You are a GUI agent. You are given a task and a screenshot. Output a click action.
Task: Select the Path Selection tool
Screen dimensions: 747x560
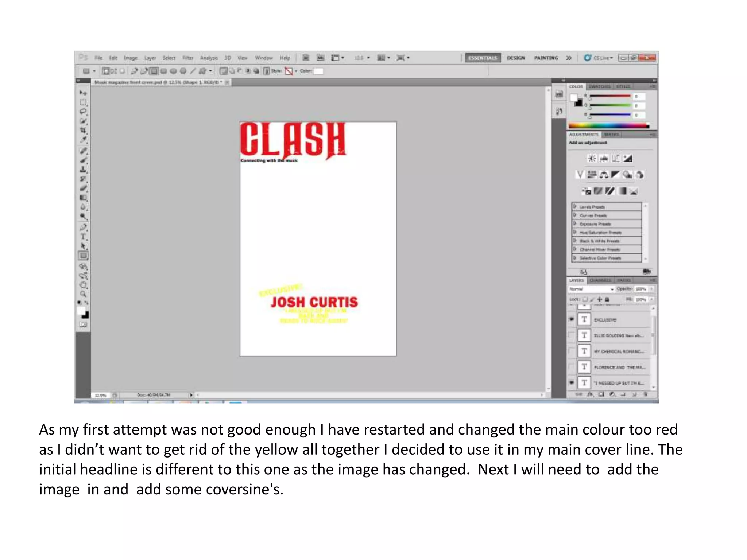click(x=83, y=246)
